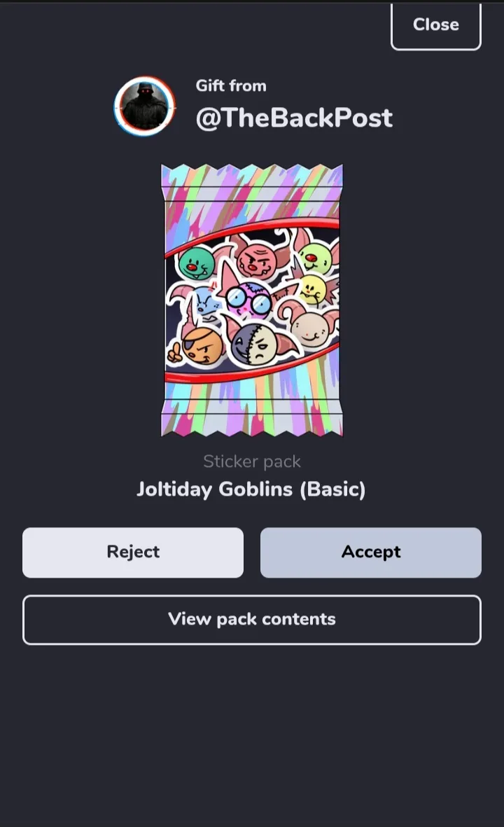Accept the Joltiday Goblins gift
Image resolution: width=504 pixels, height=827 pixels.
(370, 553)
